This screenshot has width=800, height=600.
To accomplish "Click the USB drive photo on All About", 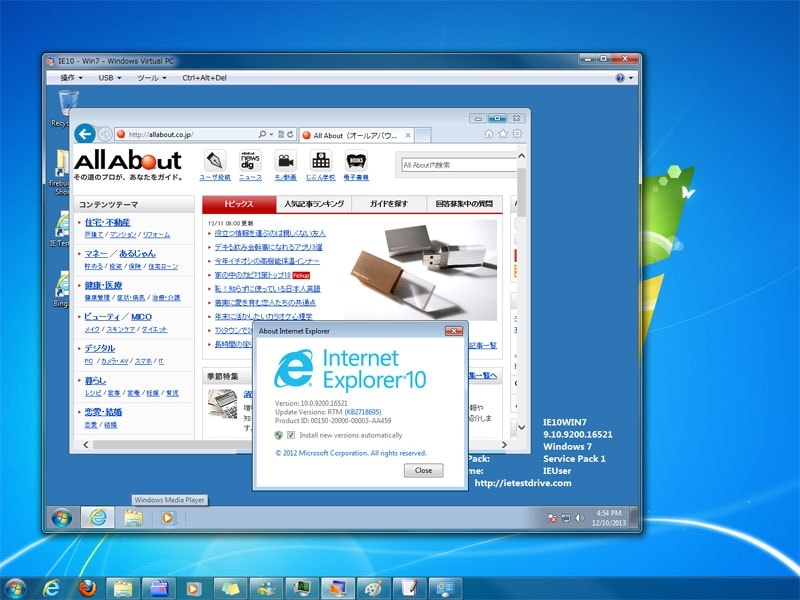I will (422, 269).
